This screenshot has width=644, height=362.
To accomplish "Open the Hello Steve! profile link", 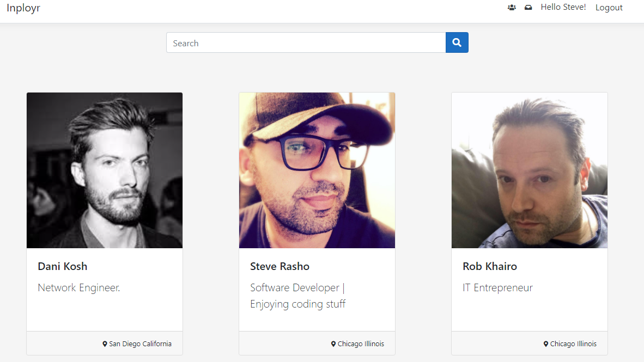I will pyautogui.click(x=563, y=7).
